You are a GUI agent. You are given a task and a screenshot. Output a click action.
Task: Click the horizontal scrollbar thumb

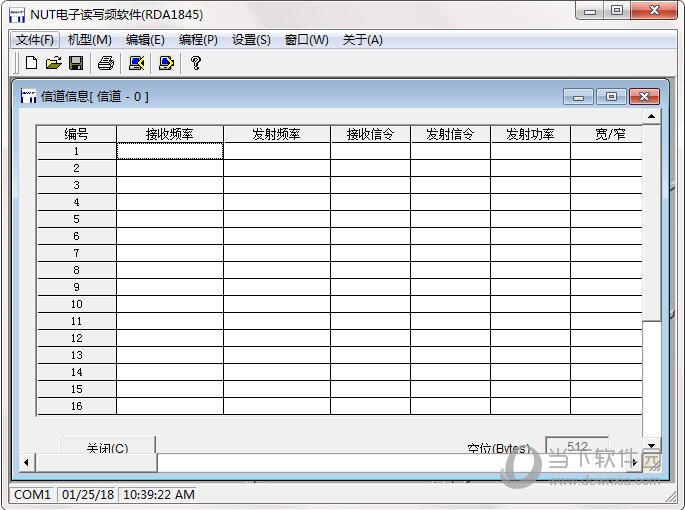96,462
